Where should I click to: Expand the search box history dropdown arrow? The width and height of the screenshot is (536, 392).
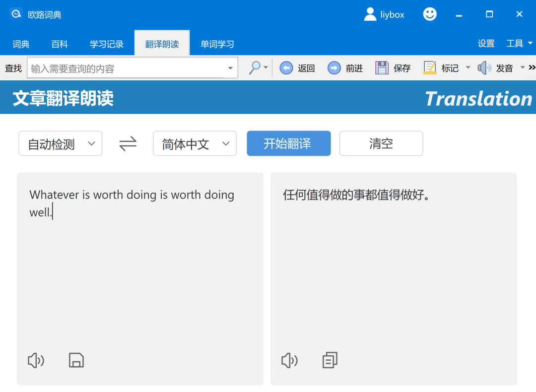[230, 68]
